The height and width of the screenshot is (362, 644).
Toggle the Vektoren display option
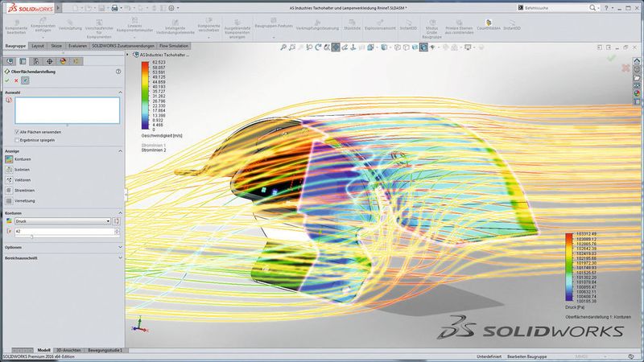point(9,179)
